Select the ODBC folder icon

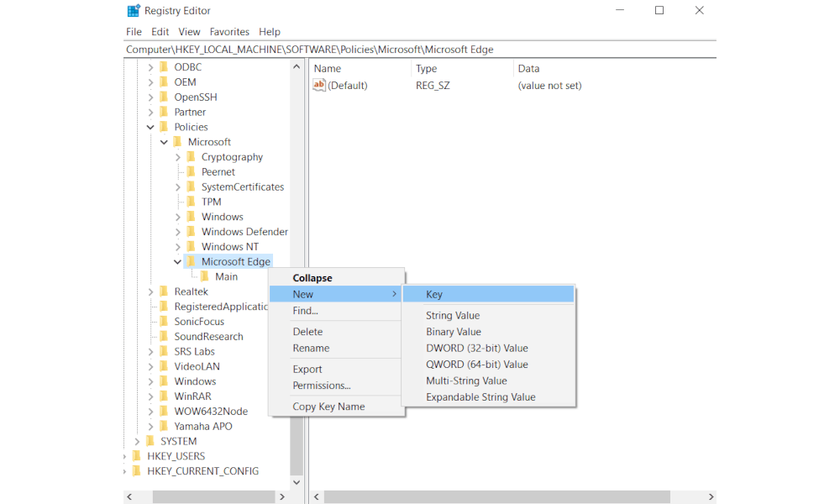(164, 67)
